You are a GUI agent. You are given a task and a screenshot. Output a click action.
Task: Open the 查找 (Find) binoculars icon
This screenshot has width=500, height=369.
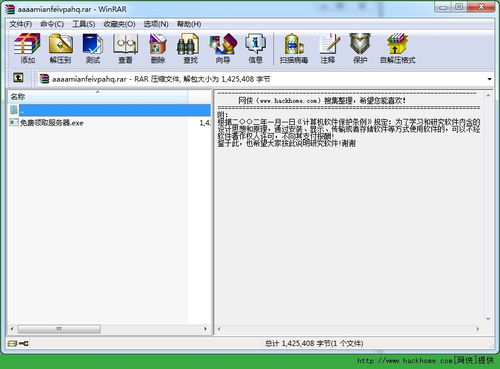point(190,48)
